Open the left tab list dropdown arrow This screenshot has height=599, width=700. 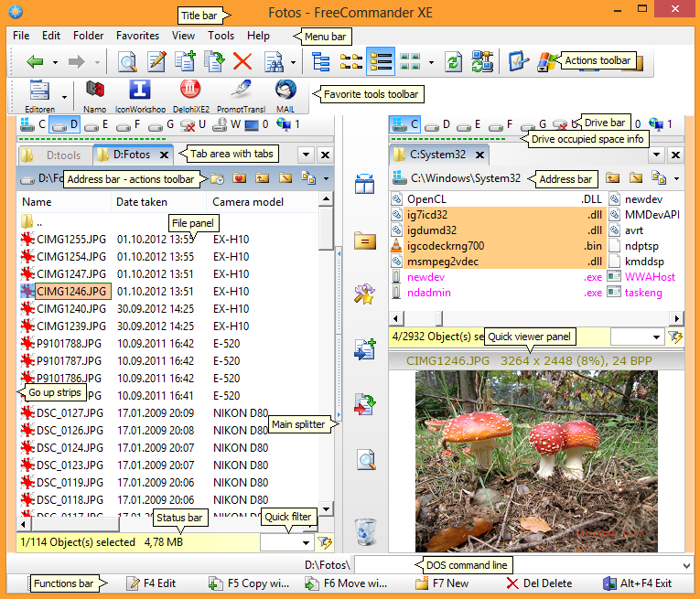307,155
